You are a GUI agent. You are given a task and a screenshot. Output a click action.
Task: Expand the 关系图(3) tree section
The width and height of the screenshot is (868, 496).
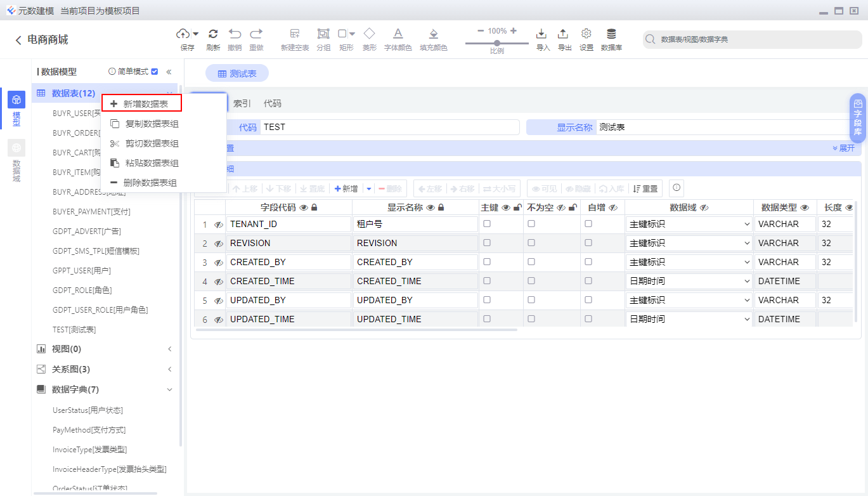coord(169,369)
